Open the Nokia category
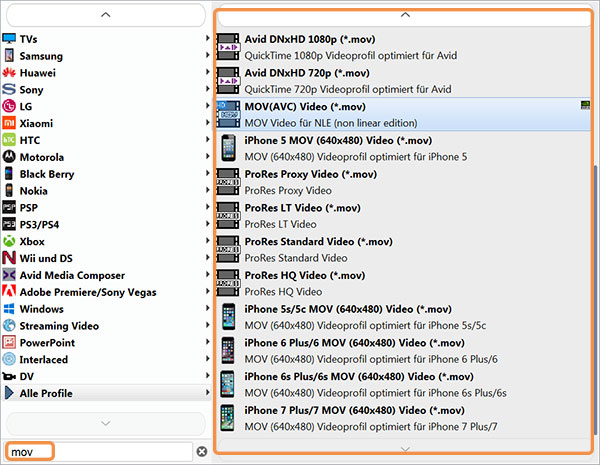This screenshot has width=600, height=465. [106, 190]
